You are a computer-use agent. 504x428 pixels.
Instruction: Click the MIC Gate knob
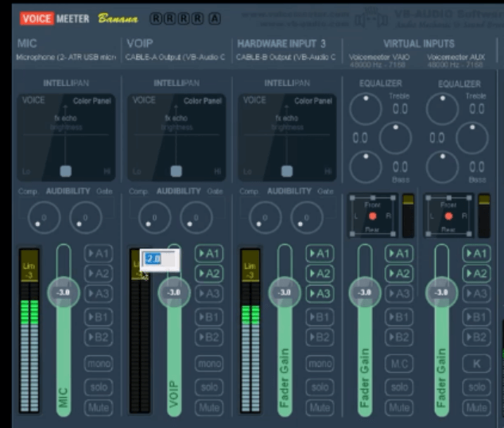click(x=86, y=218)
